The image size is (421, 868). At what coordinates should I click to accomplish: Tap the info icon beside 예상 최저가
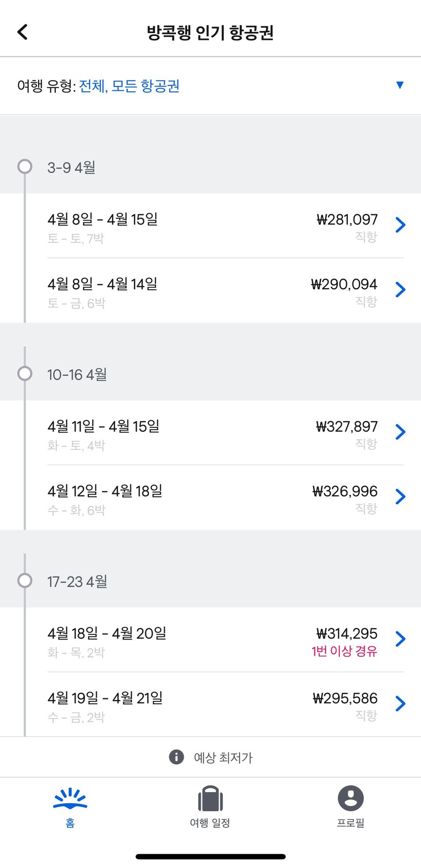(176, 757)
